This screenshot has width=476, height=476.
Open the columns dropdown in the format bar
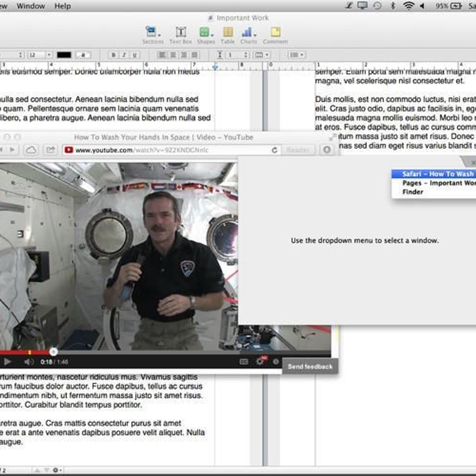(x=262, y=55)
